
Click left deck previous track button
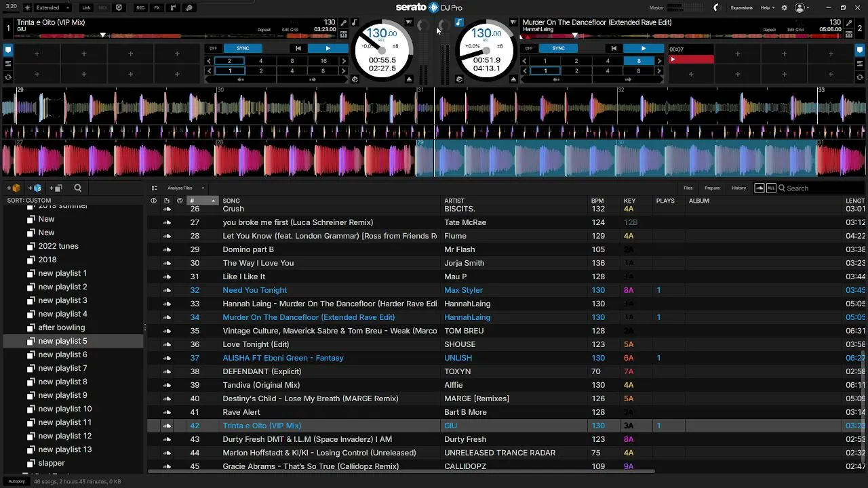(x=298, y=48)
